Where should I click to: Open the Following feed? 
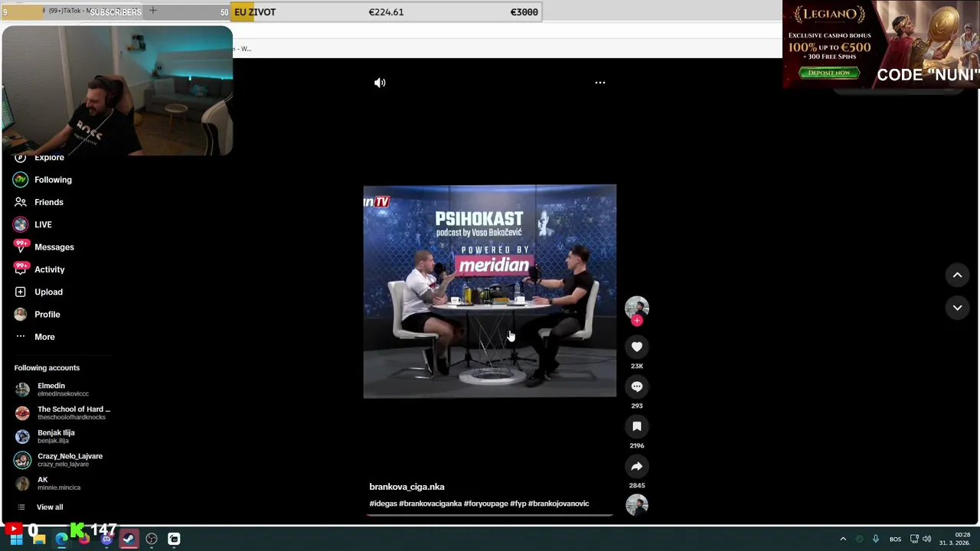point(53,180)
